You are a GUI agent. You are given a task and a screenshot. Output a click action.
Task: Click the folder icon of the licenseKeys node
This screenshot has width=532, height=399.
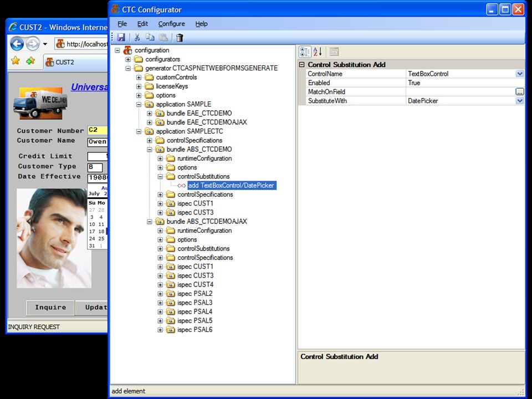click(149, 86)
